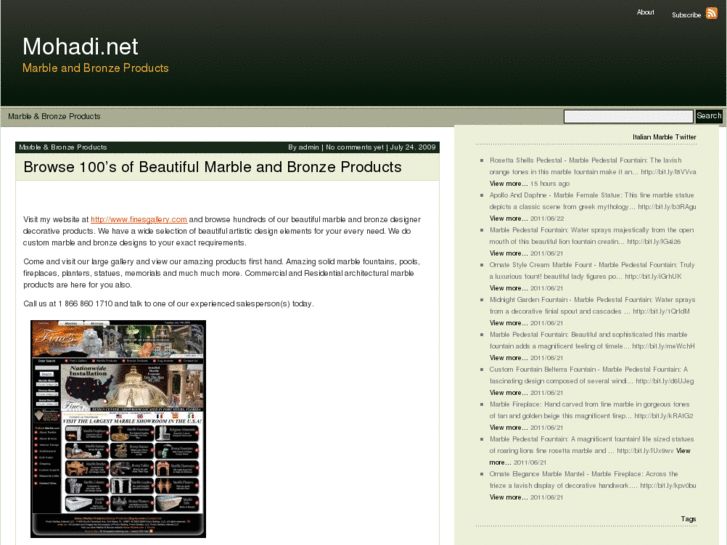Click the 2011/06/22 tweet date
This screenshot has width=727, height=545.
[x=547, y=218]
